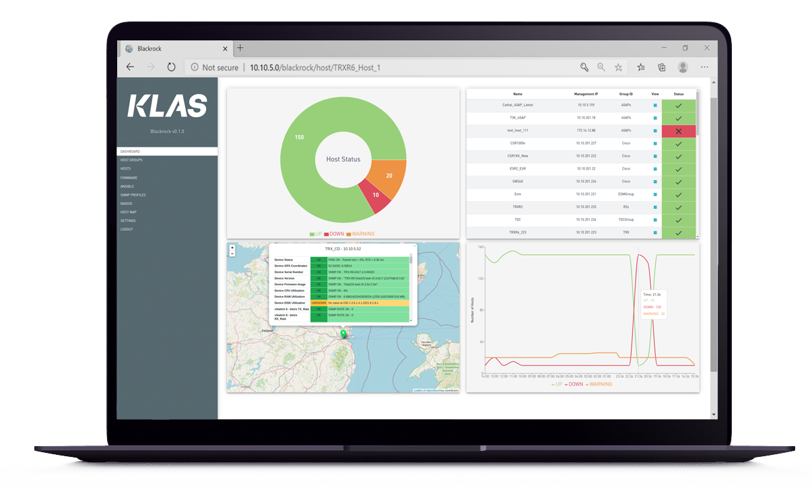
Task: Click the KLAS logo in sidebar
Action: (167, 106)
